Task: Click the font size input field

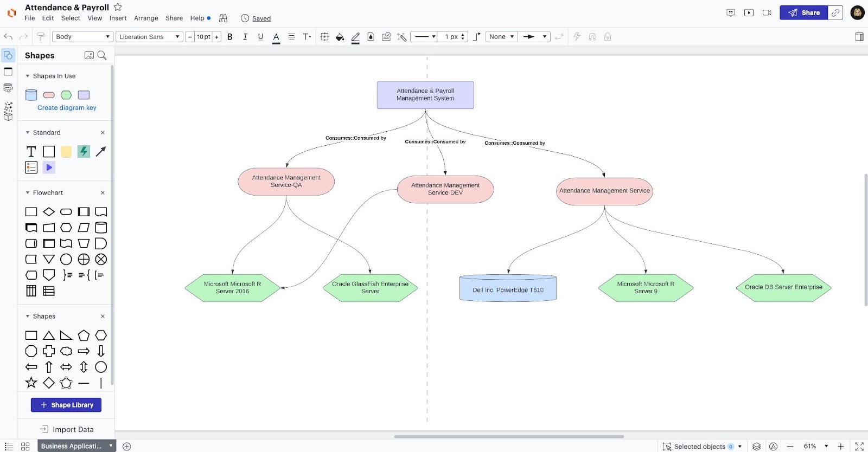Action: [x=203, y=37]
